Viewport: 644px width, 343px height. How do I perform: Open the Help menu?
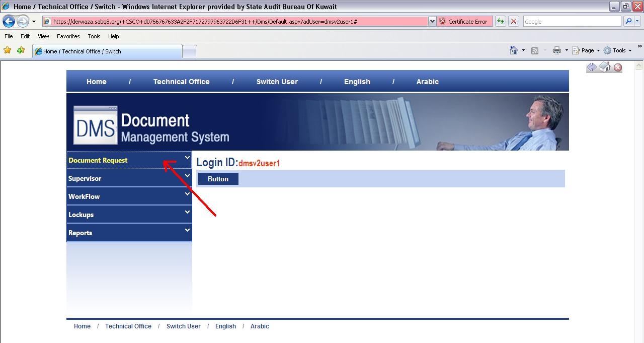[114, 36]
